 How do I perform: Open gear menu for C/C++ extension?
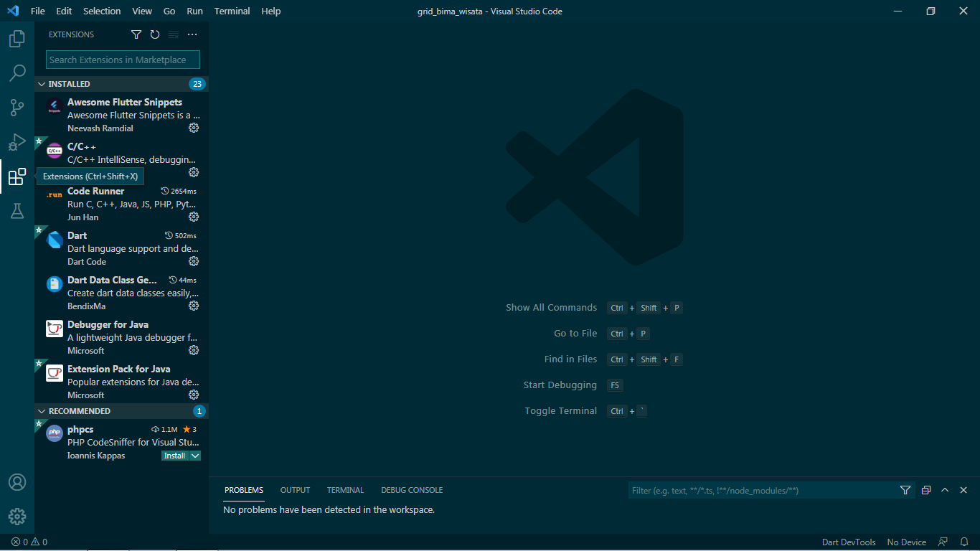[194, 172]
